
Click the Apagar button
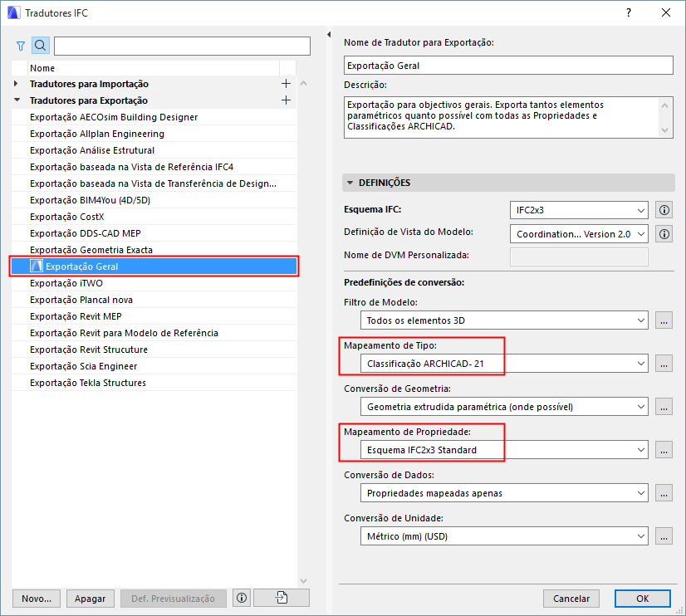tap(91, 599)
